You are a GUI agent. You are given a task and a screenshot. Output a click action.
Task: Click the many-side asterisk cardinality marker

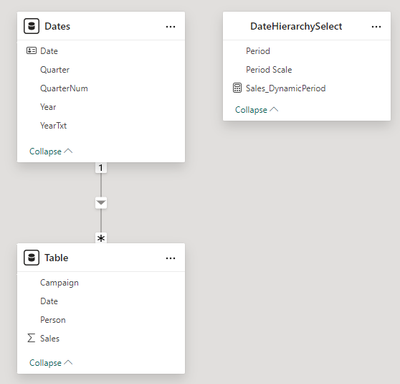point(101,238)
